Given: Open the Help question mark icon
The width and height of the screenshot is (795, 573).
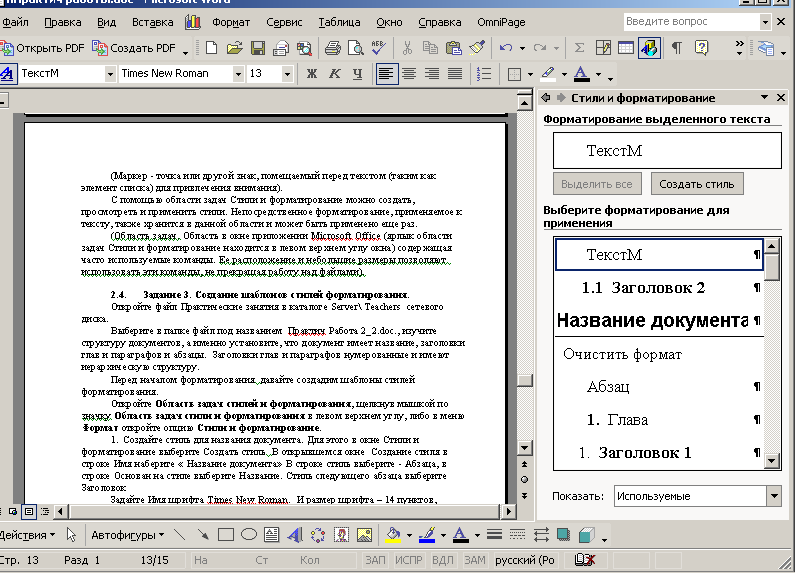Looking at the screenshot, I should 701,48.
